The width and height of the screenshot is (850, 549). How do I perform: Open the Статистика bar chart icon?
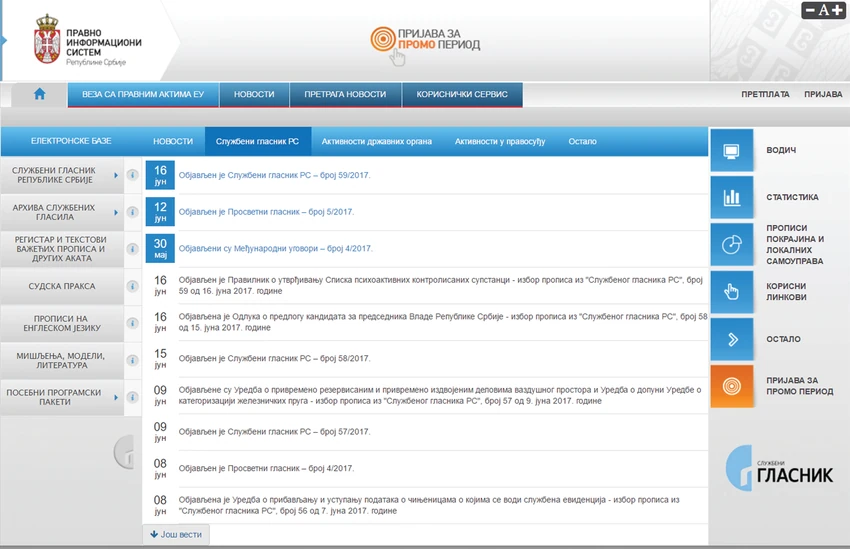point(731,197)
